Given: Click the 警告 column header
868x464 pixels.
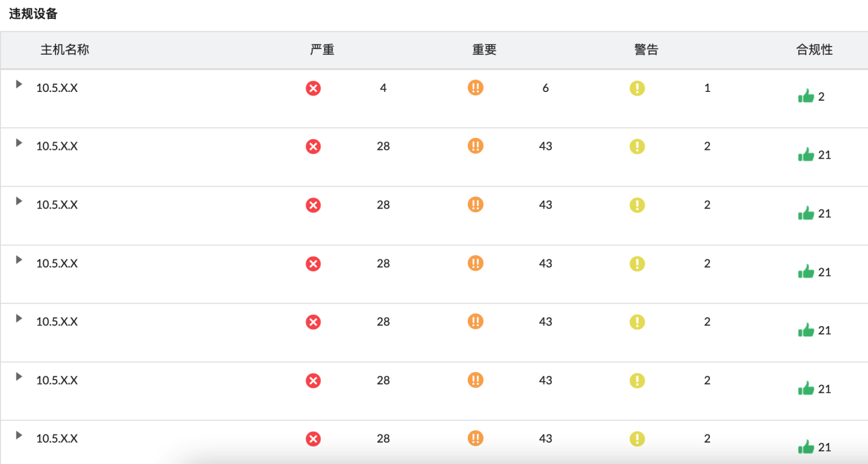Looking at the screenshot, I should (x=646, y=50).
